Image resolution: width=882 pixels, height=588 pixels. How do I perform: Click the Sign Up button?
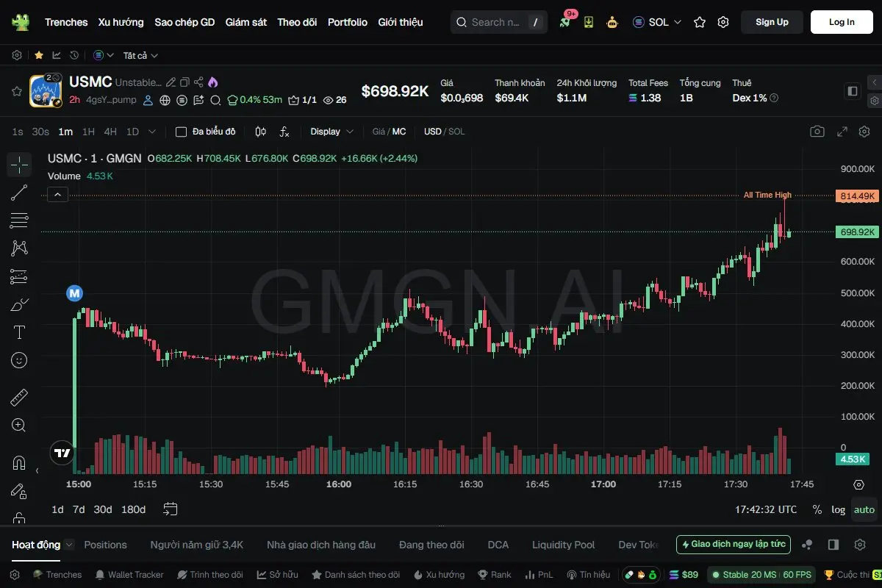coord(772,22)
